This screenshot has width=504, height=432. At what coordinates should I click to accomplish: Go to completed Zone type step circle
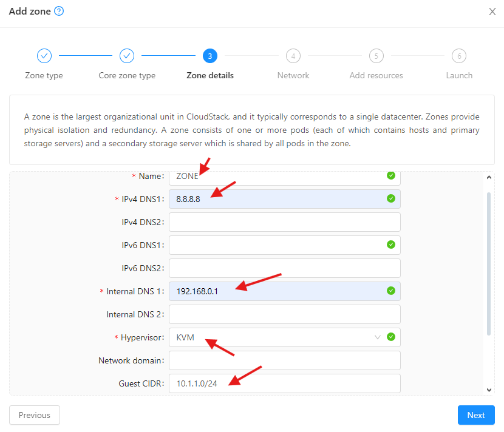pyautogui.click(x=44, y=56)
